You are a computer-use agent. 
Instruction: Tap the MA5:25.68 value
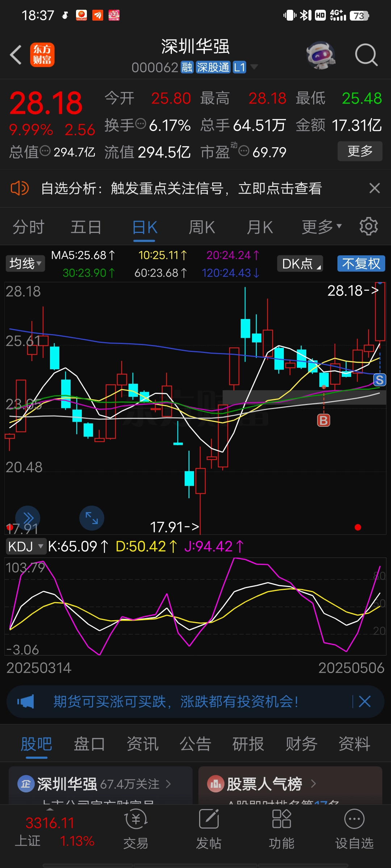83,255
